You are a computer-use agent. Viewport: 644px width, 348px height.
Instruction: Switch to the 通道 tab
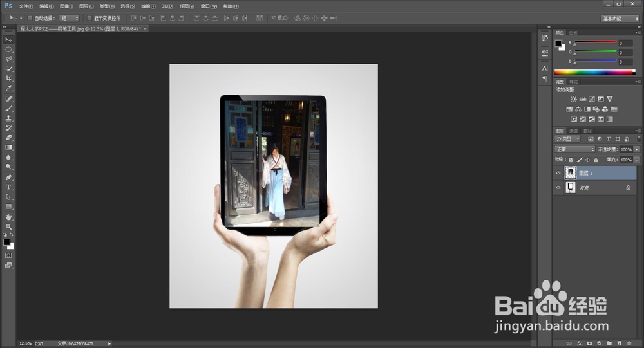(x=573, y=131)
